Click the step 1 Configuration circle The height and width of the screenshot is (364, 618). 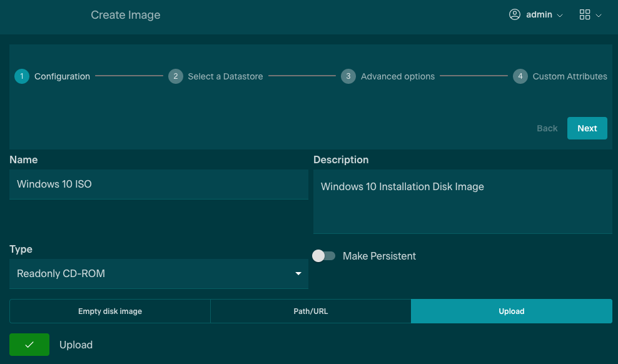tap(22, 76)
